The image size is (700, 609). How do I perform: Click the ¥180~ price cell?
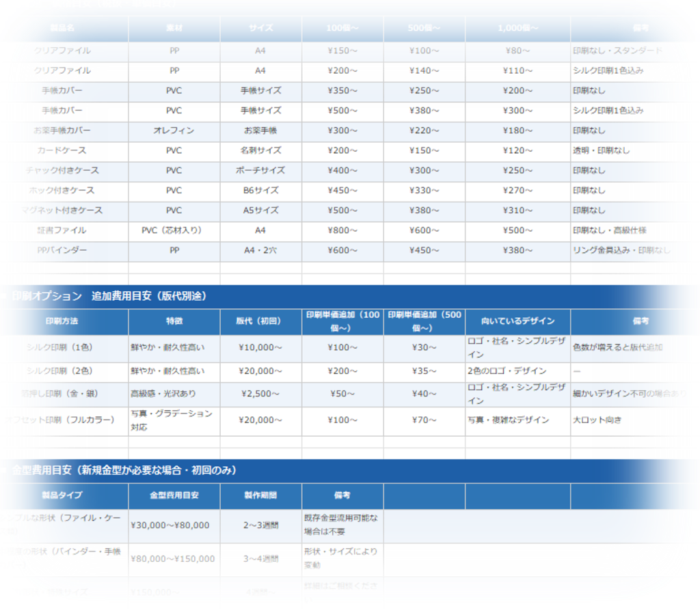tap(517, 131)
